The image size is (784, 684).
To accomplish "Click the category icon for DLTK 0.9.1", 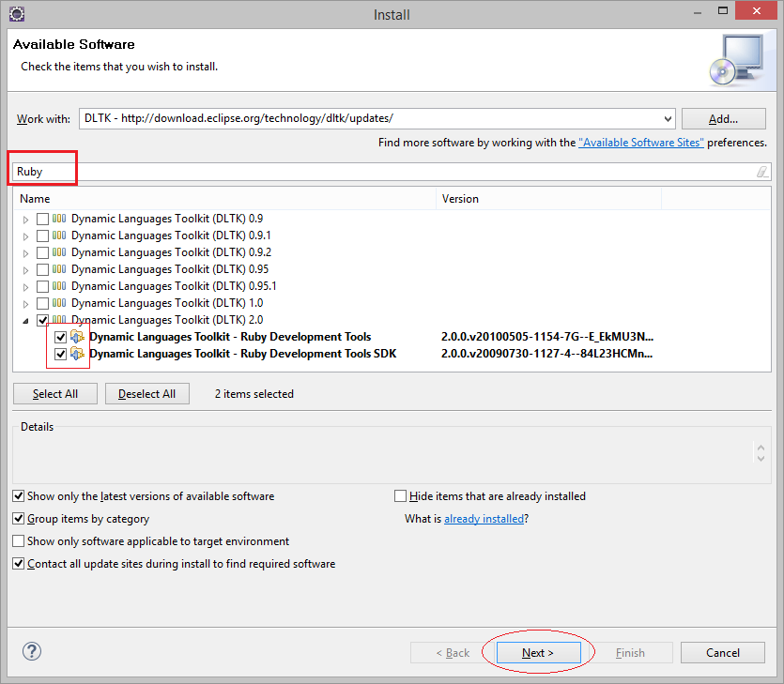I will (x=59, y=236).
